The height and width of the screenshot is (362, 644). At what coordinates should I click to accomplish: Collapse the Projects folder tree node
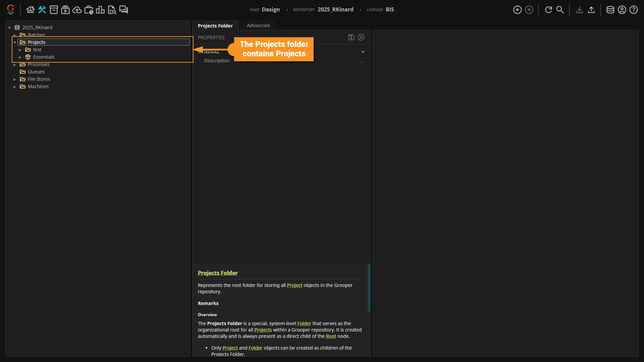[15, 43]
